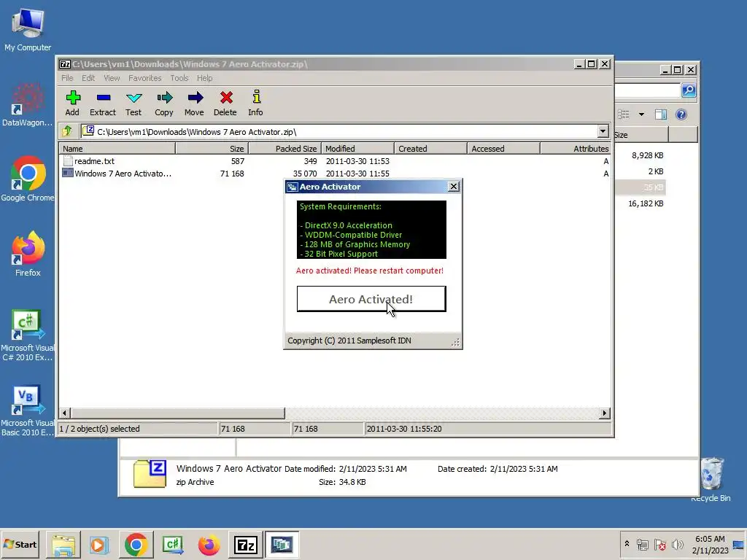747x560 pixels.
Task: Close the Aero Activator dialog
Action: (454, 187)
